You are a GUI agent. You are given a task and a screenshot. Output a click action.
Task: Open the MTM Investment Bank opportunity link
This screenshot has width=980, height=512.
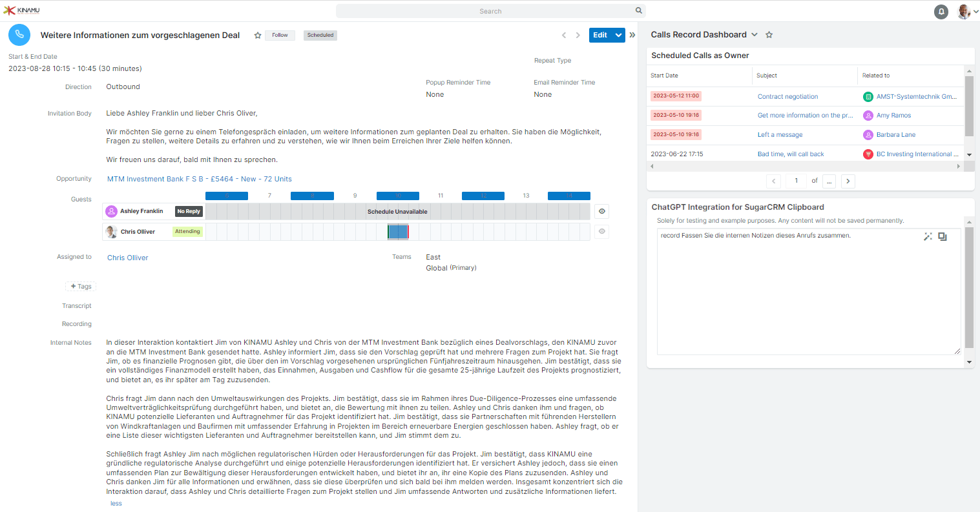pyautogui.click(x=199, y=179)
